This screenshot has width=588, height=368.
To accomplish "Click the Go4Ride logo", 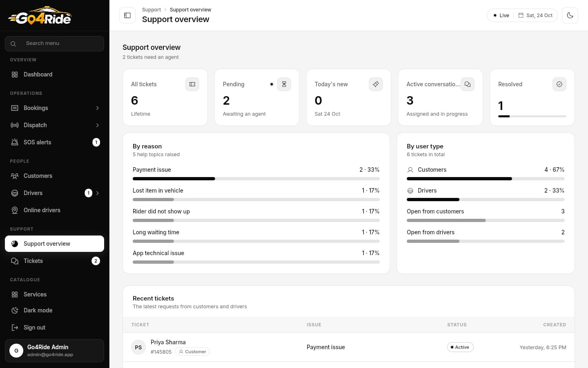I will tap(40, 16).
